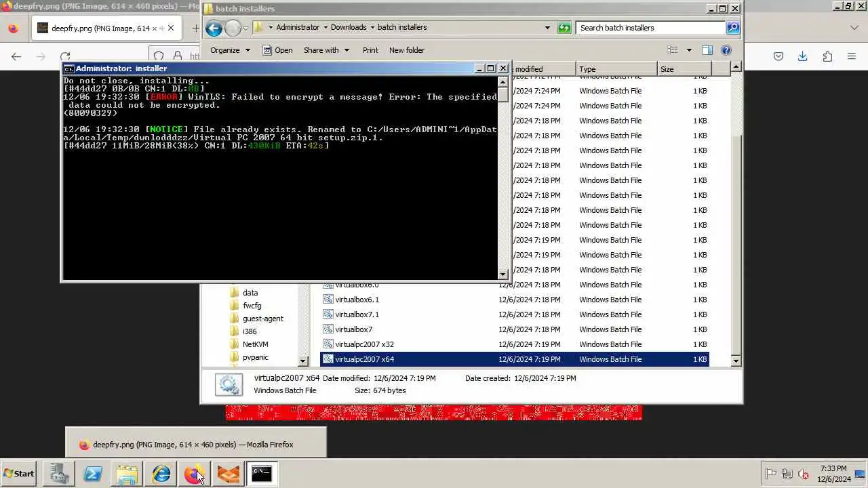868x488 pixels.
Task: Open network status tray icon
Action: tap(787, 474)
